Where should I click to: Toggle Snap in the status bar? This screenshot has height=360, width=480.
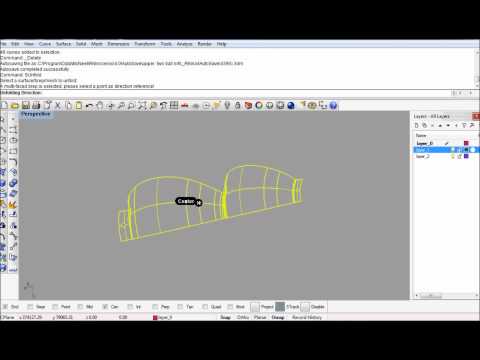(226, 317)
